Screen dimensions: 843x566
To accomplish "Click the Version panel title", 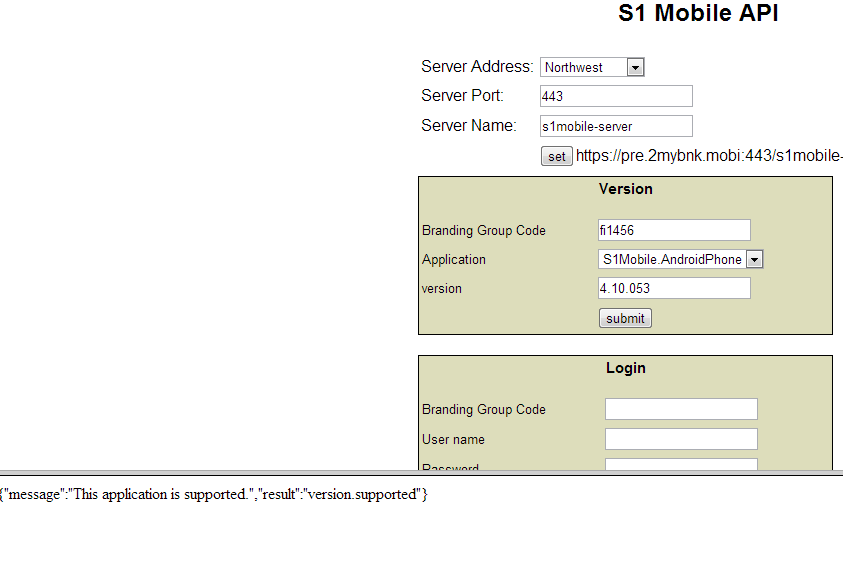I will [x=626, y=189].
